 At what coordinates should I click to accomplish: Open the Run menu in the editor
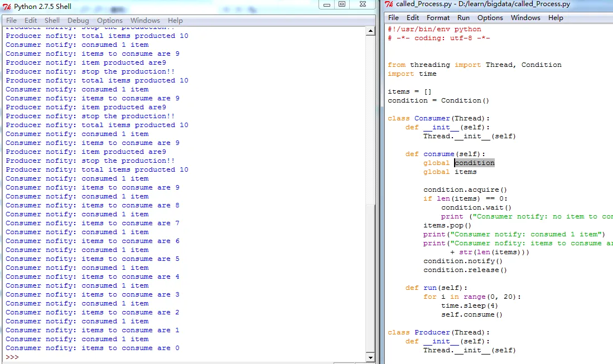pyautogui.click(x=463, y=18)
